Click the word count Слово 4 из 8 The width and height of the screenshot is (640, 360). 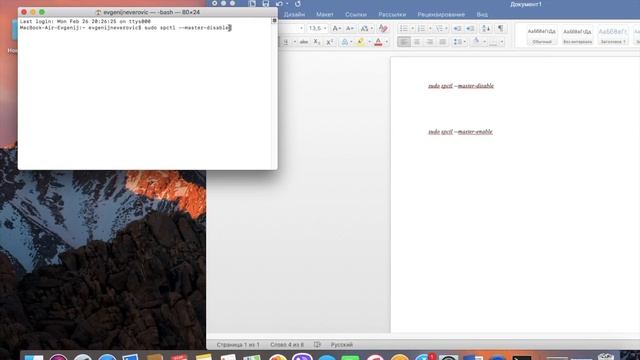click(x=287, y=344)
